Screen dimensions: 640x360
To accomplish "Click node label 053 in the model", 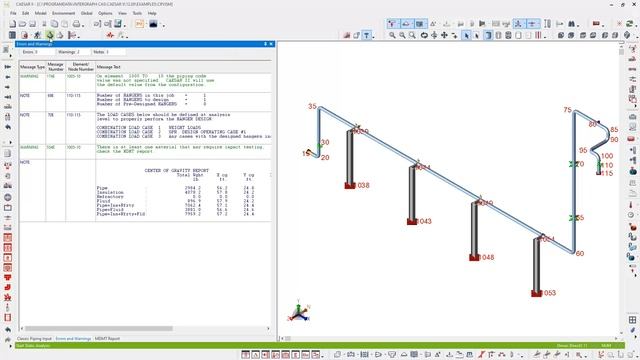I will [549, 293].
